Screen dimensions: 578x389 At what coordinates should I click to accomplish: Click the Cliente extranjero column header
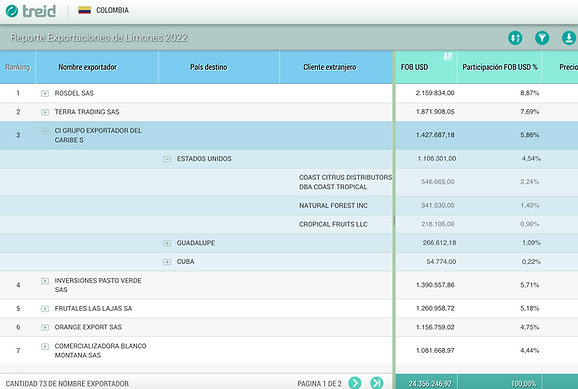(x=336, y=67)
